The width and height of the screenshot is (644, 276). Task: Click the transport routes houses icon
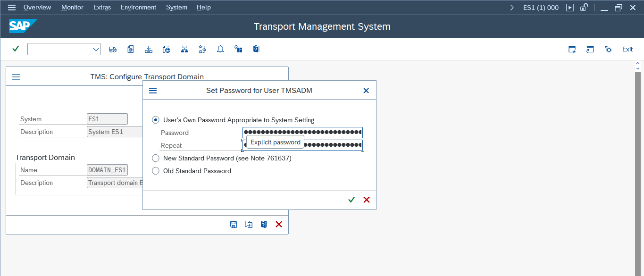pos(202,49)
